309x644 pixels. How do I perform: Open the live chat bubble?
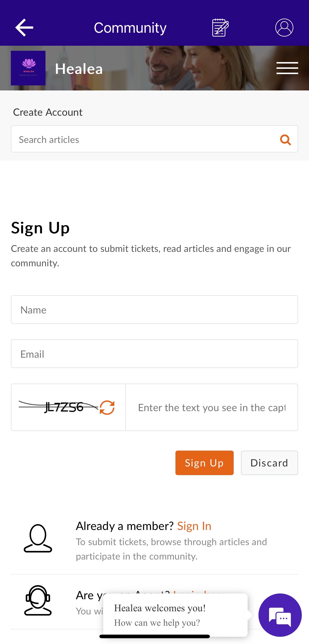[280, 615]
